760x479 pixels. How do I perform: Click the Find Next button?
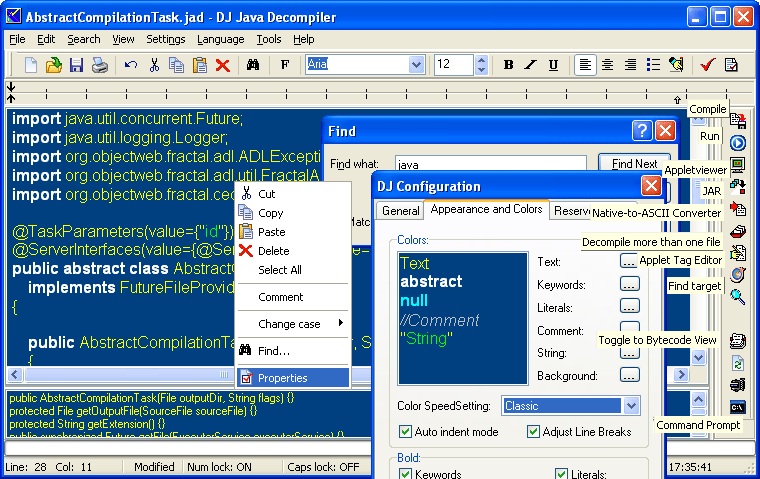pyautogui.click(x=634, y=164)
